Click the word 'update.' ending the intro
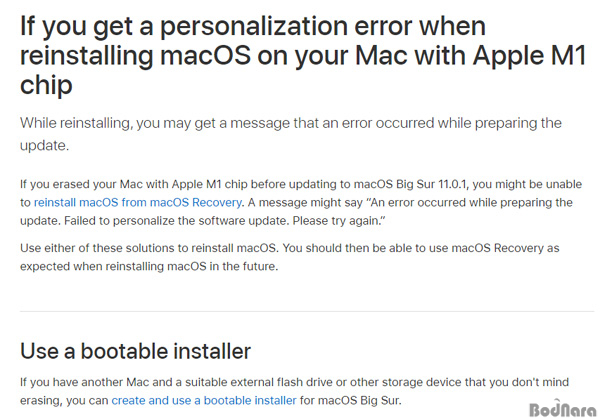The image size is (600, 420). point(44,146)
